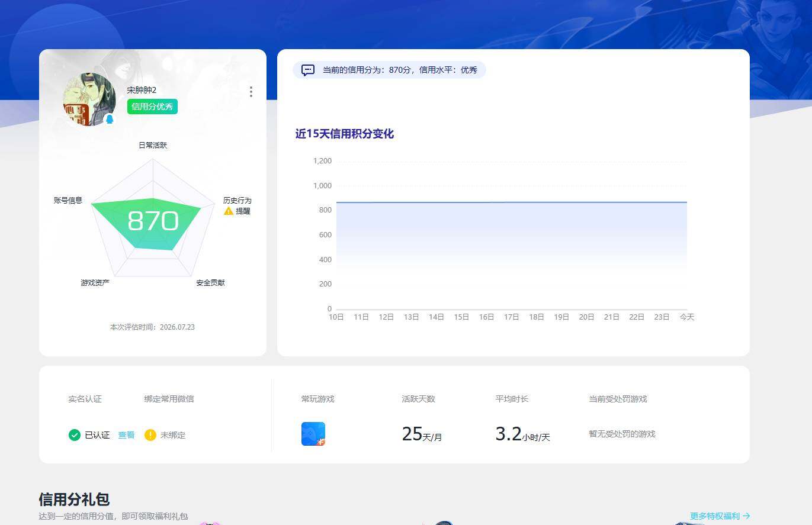Click the 宋肿肿2 username

click(142, 90)
